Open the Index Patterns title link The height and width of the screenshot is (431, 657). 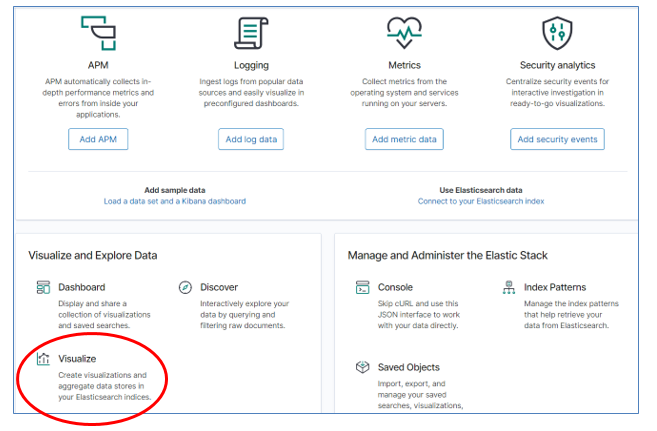[x=555, y=287]
